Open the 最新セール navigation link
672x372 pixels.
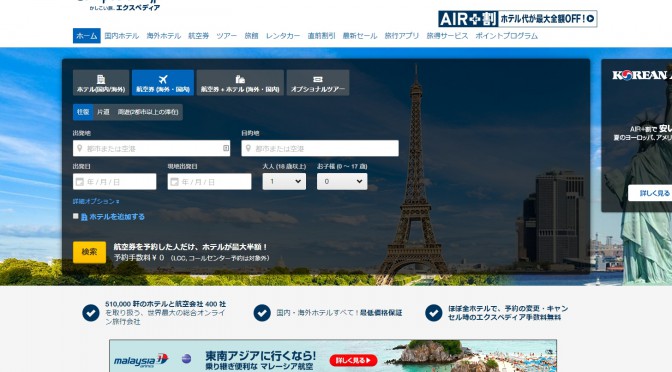(360, 36)
